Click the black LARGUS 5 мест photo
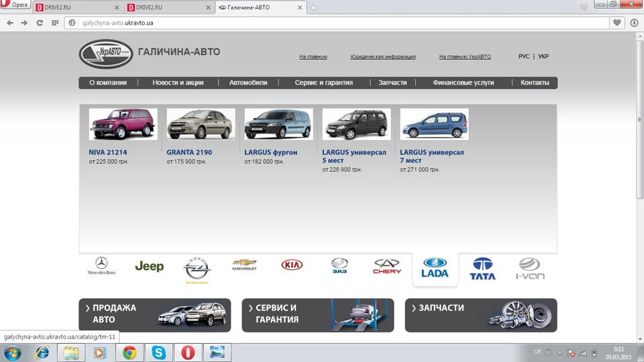This screenshot has width=644, height=362. point(356,124)
